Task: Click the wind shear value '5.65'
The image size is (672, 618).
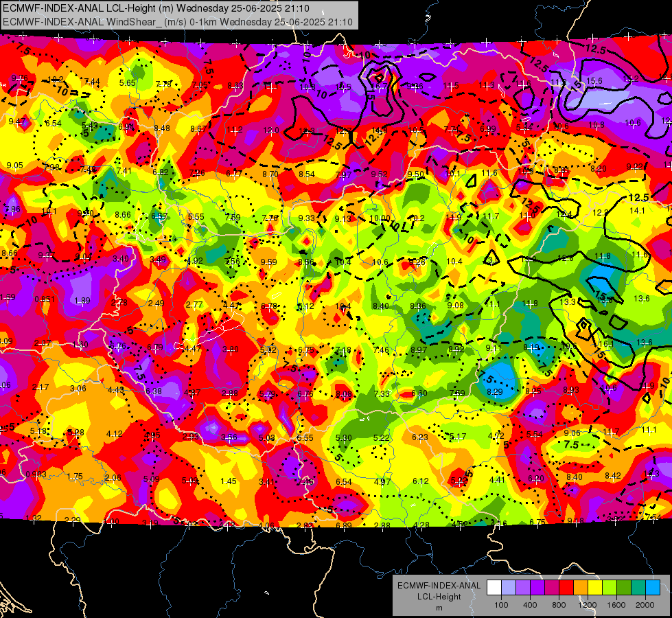Action: [x=127, y=83]
